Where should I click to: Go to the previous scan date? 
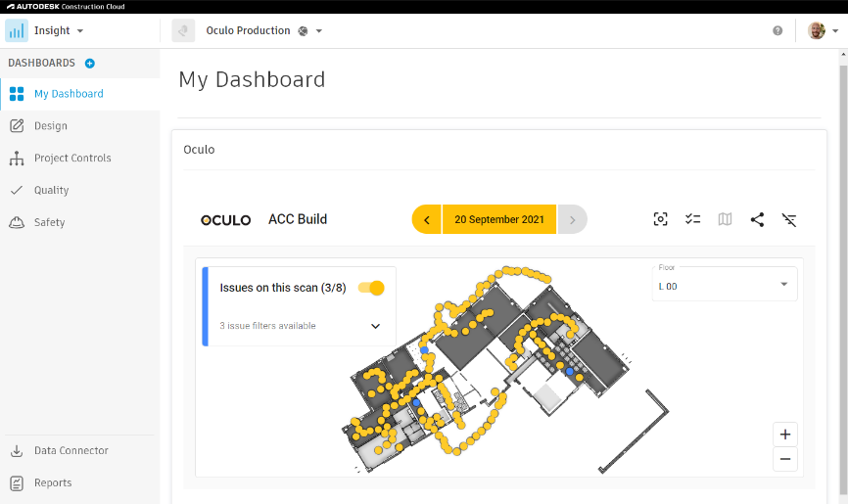coord(427,219)
